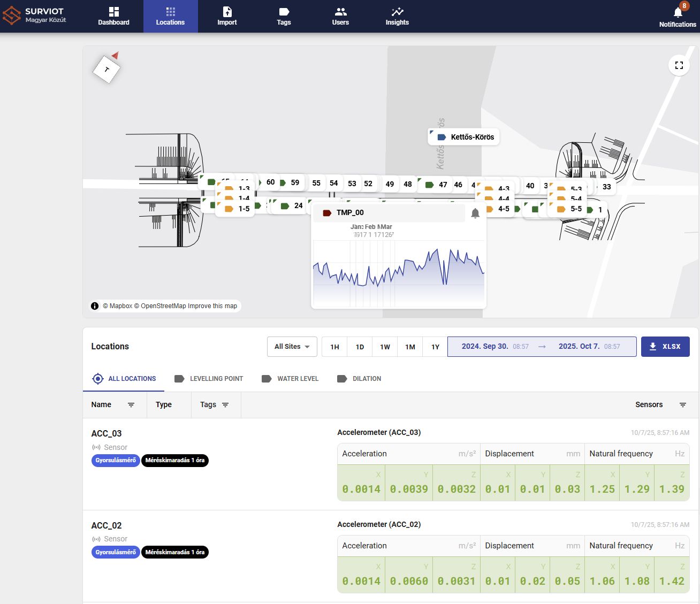Click the TMP_00 alert bell icon
Viewport: 700px width, 604px height.
coord(475,213)
